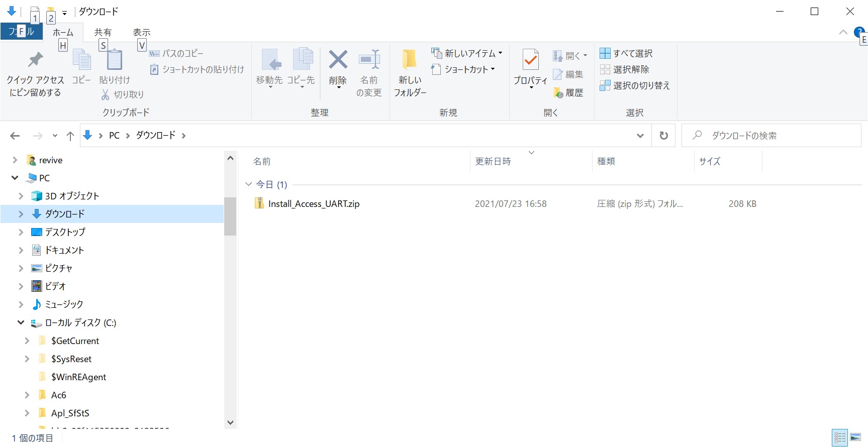Viewport: 868px width, 447px height.
Task: Open address bar history dropdown
Action: (640, 136)
